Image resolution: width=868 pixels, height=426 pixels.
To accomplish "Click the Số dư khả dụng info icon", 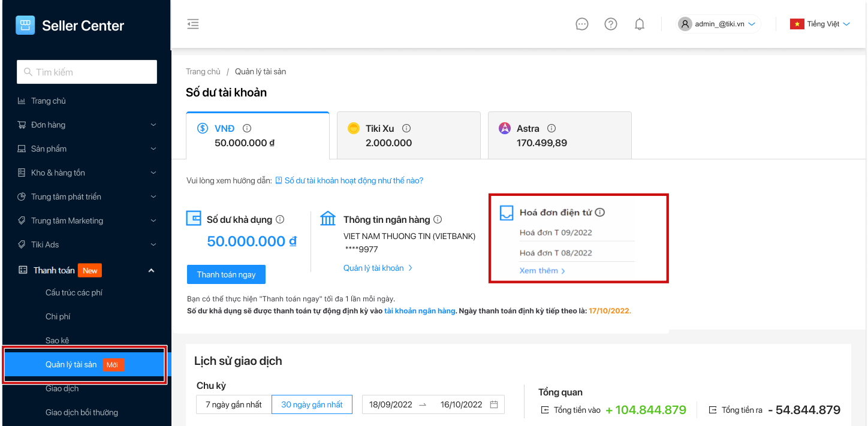I will click(280, 219).
